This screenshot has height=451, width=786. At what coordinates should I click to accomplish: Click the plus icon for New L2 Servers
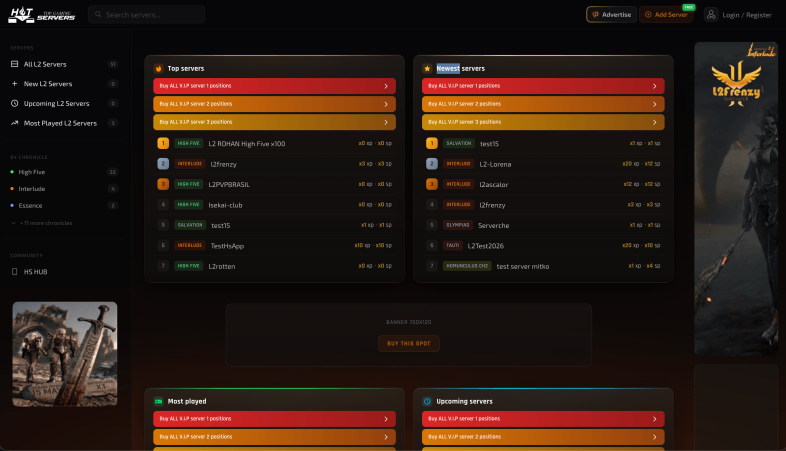tap(15, 84)
